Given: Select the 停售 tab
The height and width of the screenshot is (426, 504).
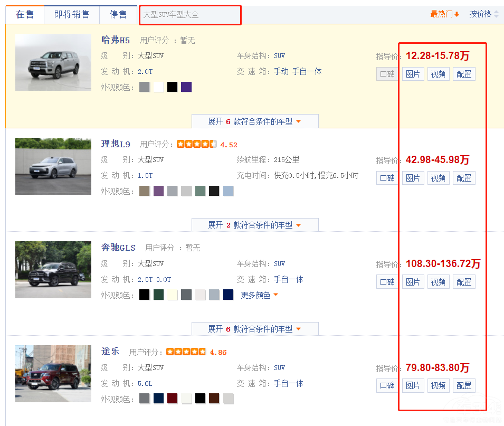Looking at the screenshot, I should (118, 14).
